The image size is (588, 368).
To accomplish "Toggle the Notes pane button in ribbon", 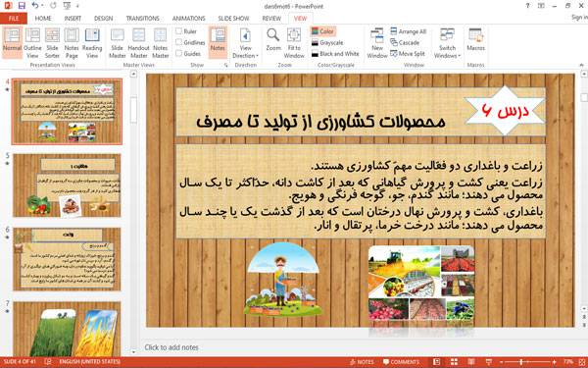I will click(x=218, y=43).
